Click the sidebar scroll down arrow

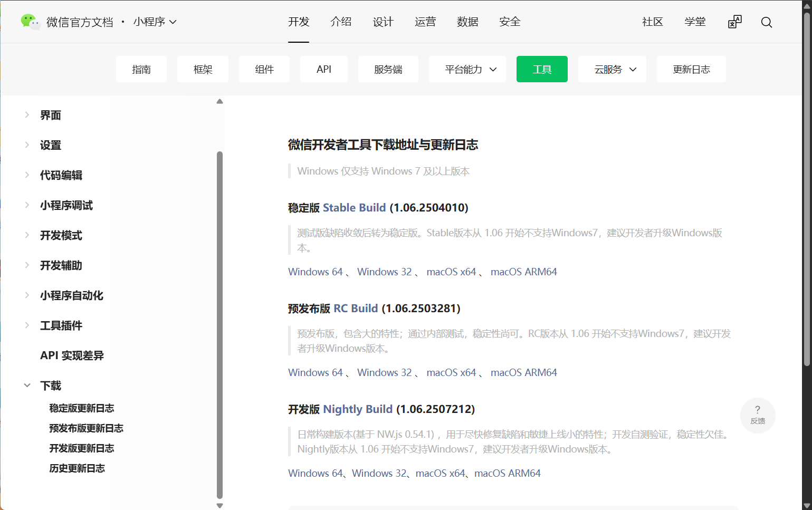pyautogui.click(x=219, y=505)
